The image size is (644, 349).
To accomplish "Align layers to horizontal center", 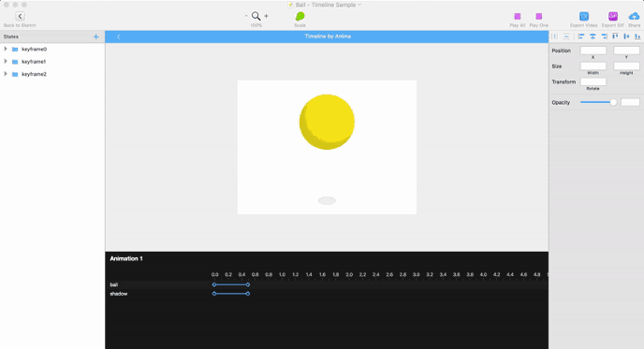I will [x=593, y=36].
